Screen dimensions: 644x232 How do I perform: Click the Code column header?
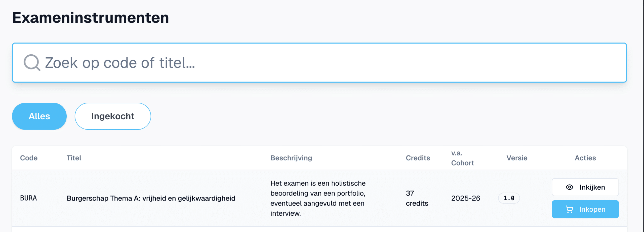click(29, 158)
